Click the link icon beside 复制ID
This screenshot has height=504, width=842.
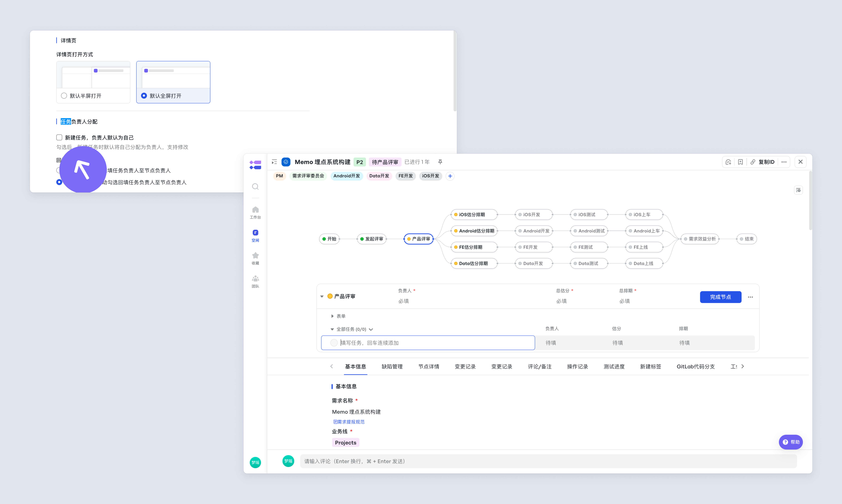(x=753, y=162)
